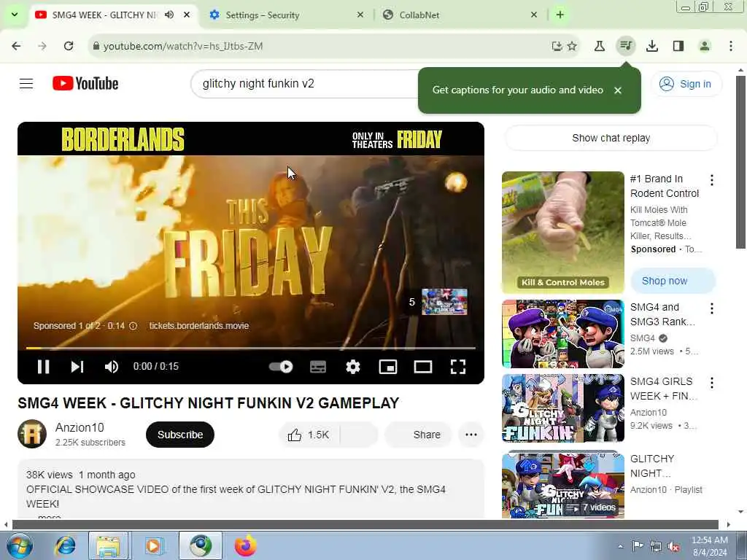Skip to the next video
This screenshot has width=747, height=560.
tap(77, 367)
